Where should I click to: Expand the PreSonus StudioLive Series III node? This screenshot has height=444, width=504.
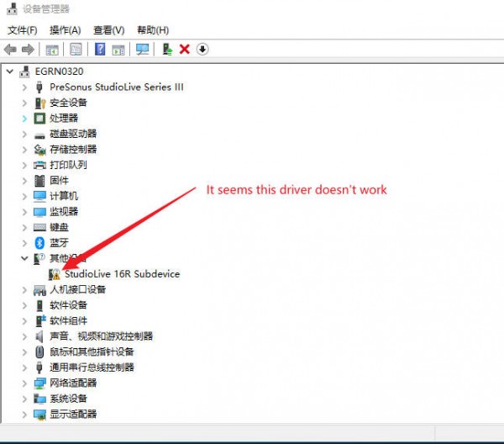tap(25, 87)
